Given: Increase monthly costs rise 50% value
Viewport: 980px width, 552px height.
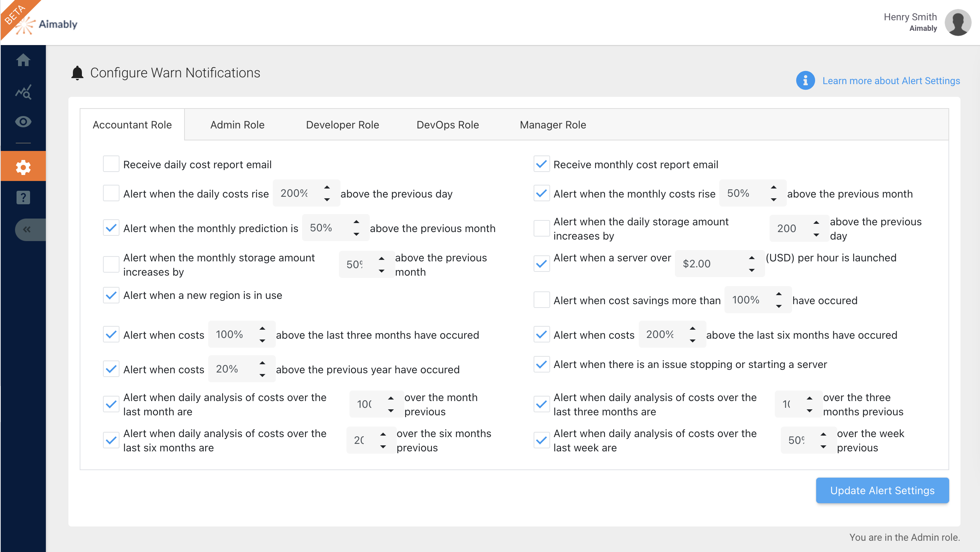Looking at the screenshot, I should (773, 187).
